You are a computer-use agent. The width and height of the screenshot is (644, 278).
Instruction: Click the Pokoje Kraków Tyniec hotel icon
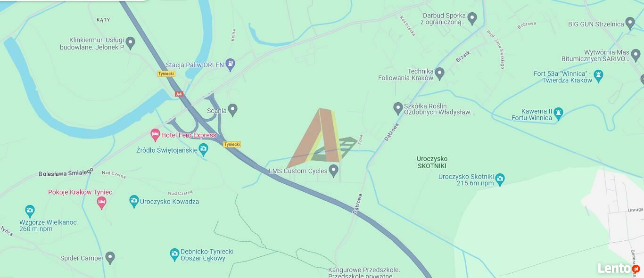click(101, 203)
